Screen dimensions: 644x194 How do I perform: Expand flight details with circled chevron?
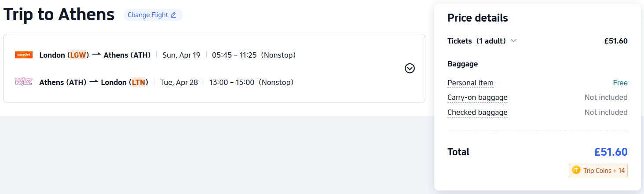[410, 68]
